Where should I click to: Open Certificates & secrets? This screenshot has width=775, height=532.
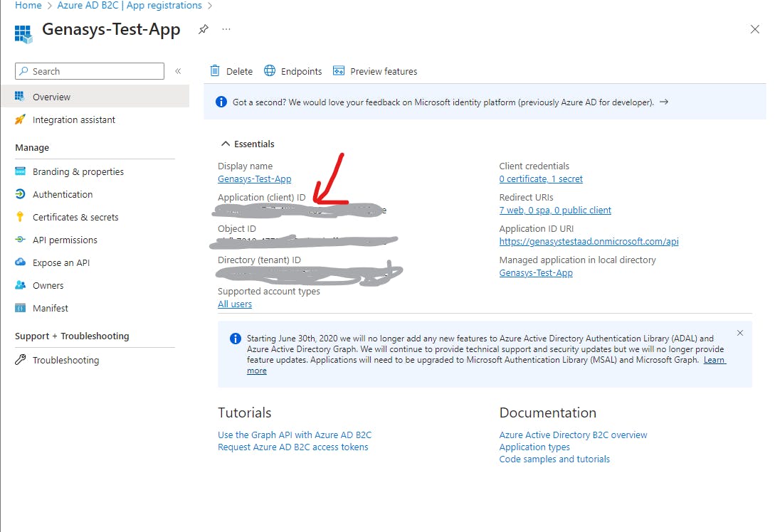(75, 217)
